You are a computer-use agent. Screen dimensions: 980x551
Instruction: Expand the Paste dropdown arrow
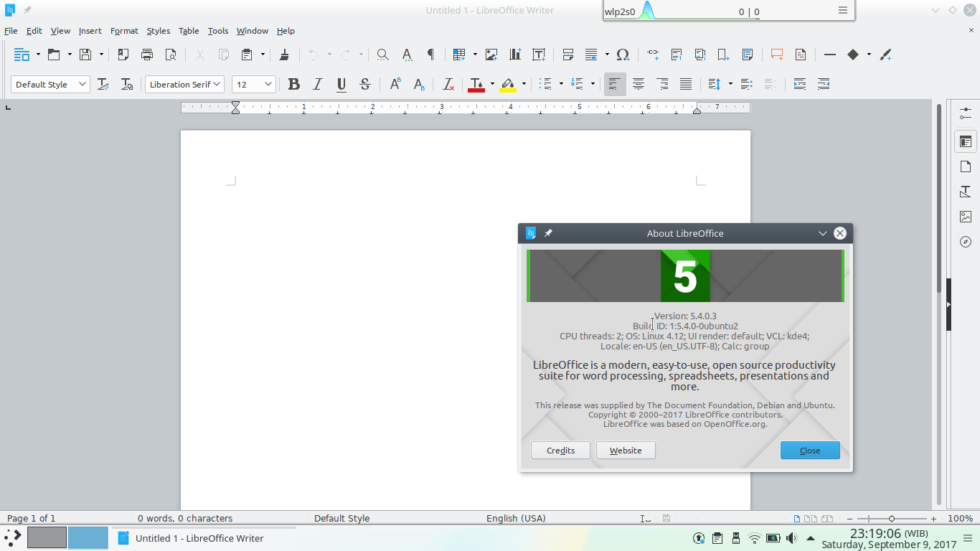(263, 55)
